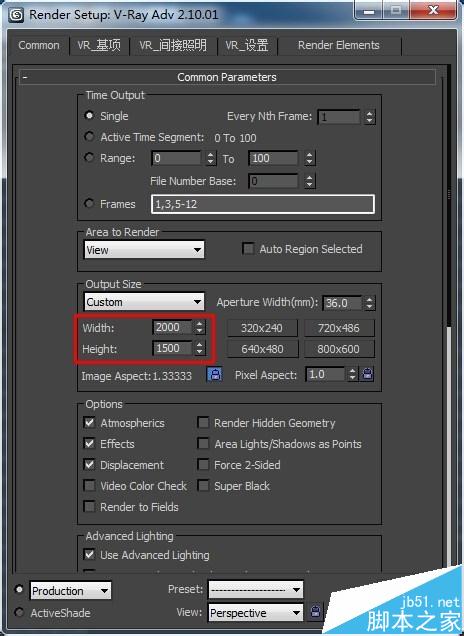This screenshot has height=636, width=464.
Task: Uncheck the Use Advanced Lighting checkbox
Action: point(89,554)
